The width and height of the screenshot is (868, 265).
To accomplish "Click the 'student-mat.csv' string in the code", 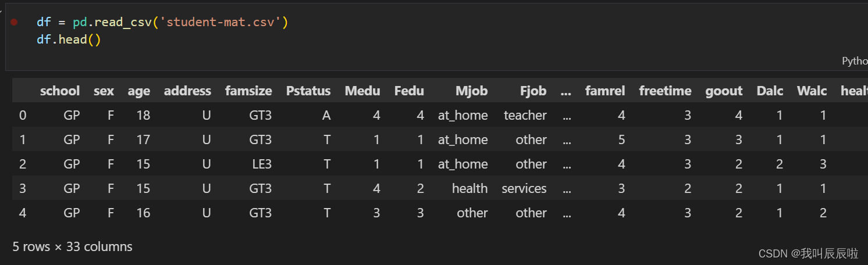I will [x=224, y=22].
